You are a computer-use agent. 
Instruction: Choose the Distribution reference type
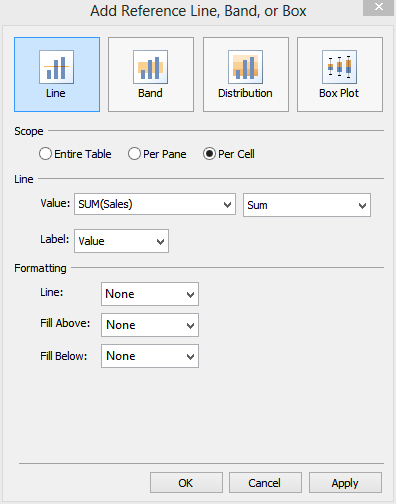(246, 74)
